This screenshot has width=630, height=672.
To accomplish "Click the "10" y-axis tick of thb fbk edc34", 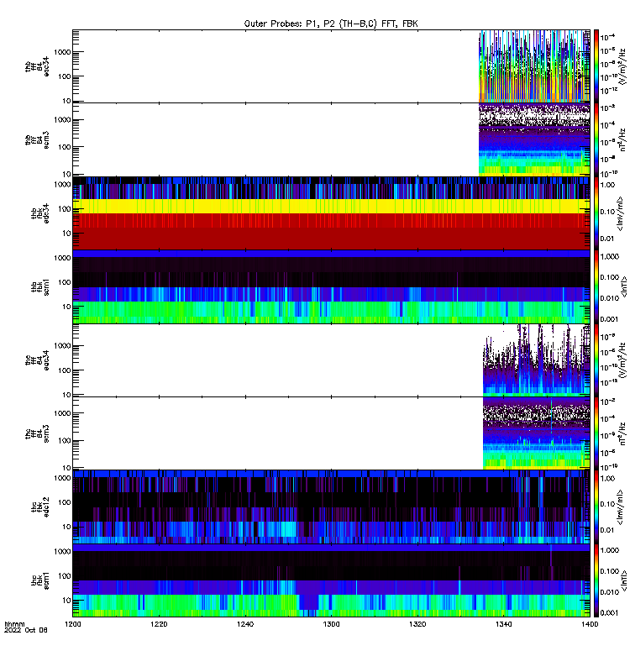I will click(x=66, y=234).
